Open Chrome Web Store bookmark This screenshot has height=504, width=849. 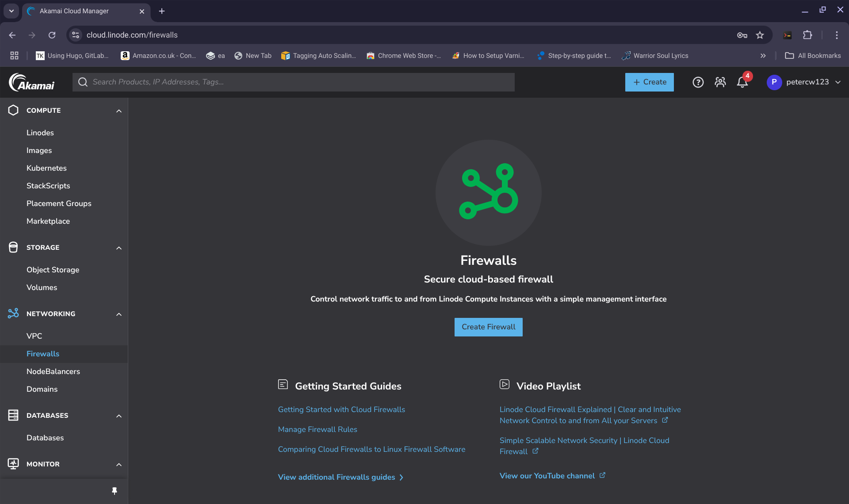pyautogui.click(x=404, y=56)
